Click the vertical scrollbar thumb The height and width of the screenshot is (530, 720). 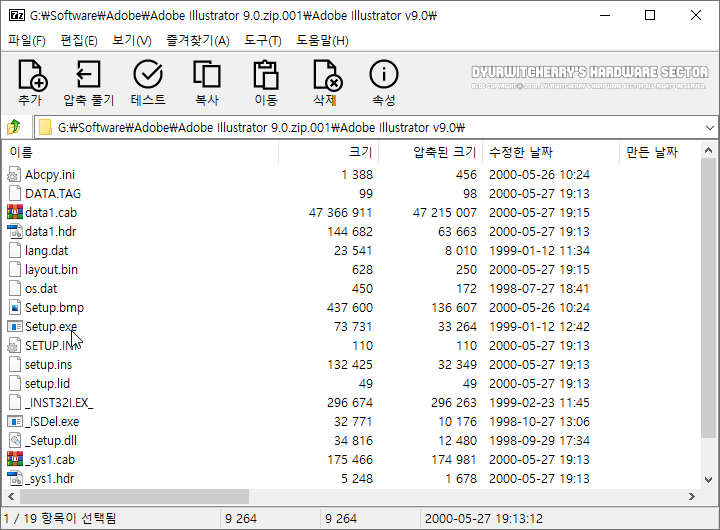708,299
